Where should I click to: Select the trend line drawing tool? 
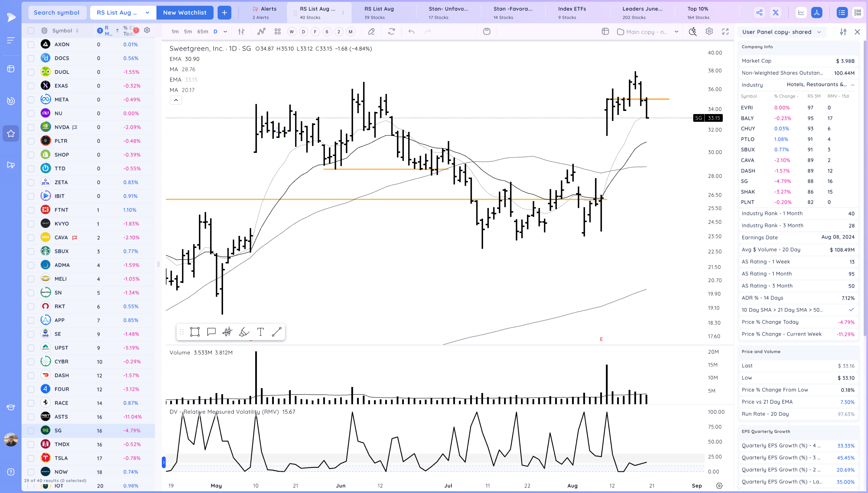(x=276, y=332)
